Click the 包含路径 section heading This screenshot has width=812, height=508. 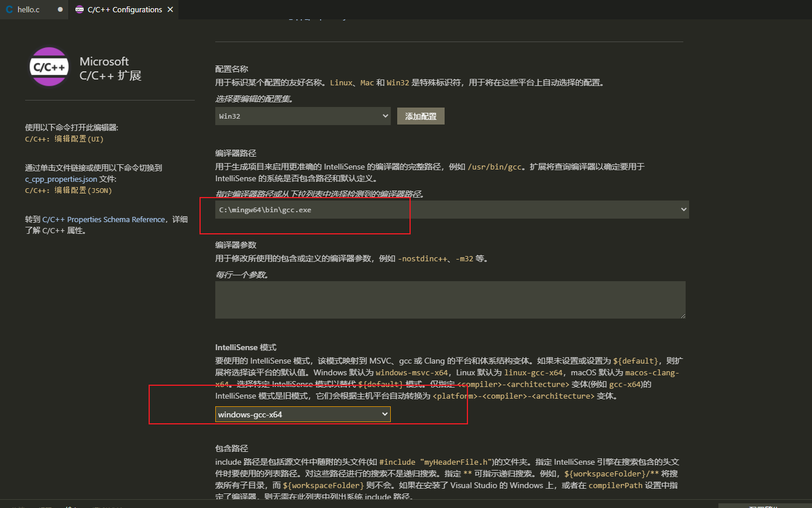(x=232, y=448)
